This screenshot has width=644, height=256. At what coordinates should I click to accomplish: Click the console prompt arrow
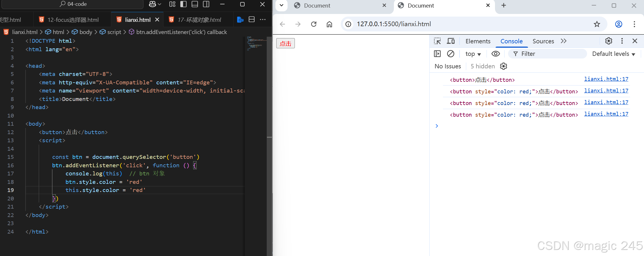pos(437,126)
